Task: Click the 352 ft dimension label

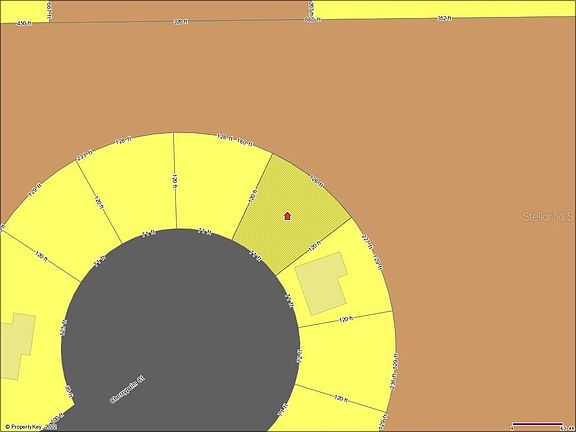Action: (445, 18)
